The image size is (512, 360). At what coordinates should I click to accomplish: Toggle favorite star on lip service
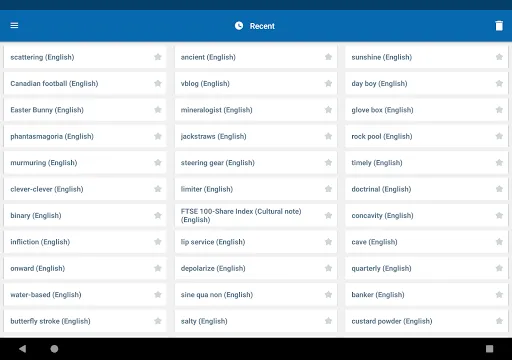328,242
